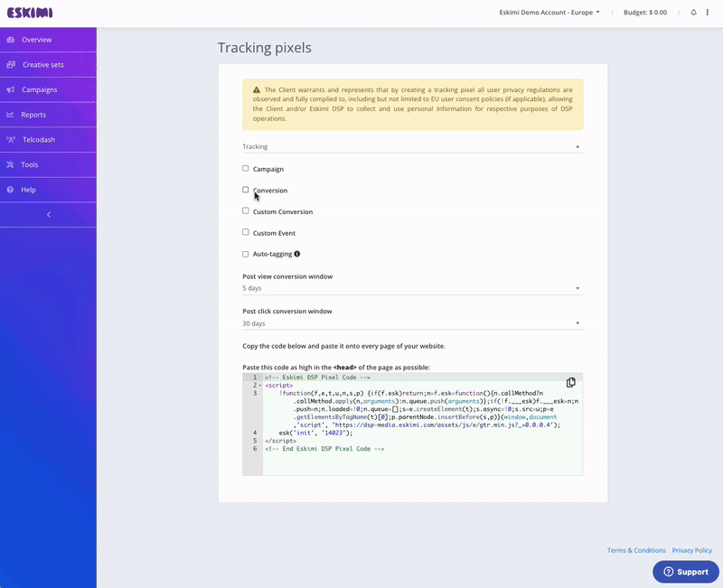Viewport: 723px width, 588px height.
Task: Click the warning triangle icon in notice
Action: [x=257, y=89]
